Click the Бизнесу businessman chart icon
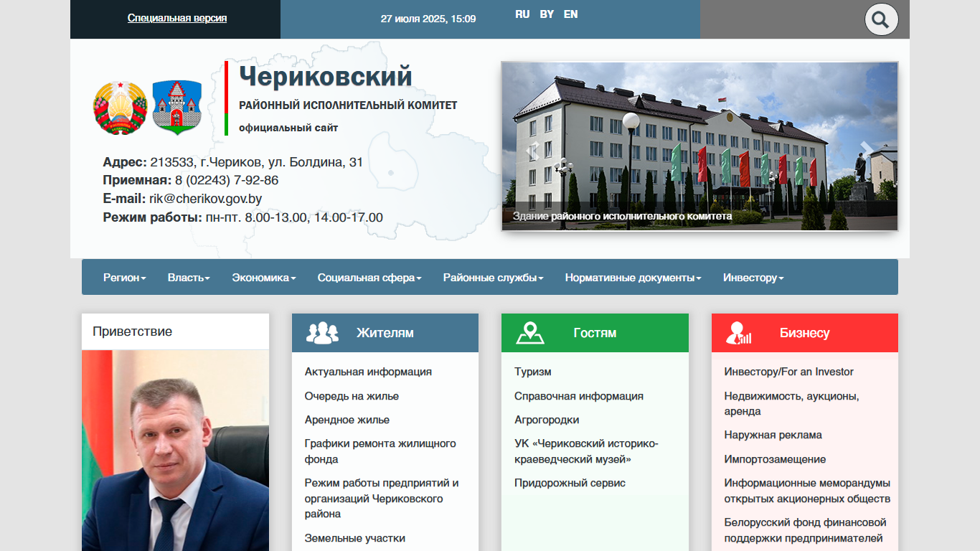Screen dimensions: 980x551 pyautogui.click(x=738, y=333)
